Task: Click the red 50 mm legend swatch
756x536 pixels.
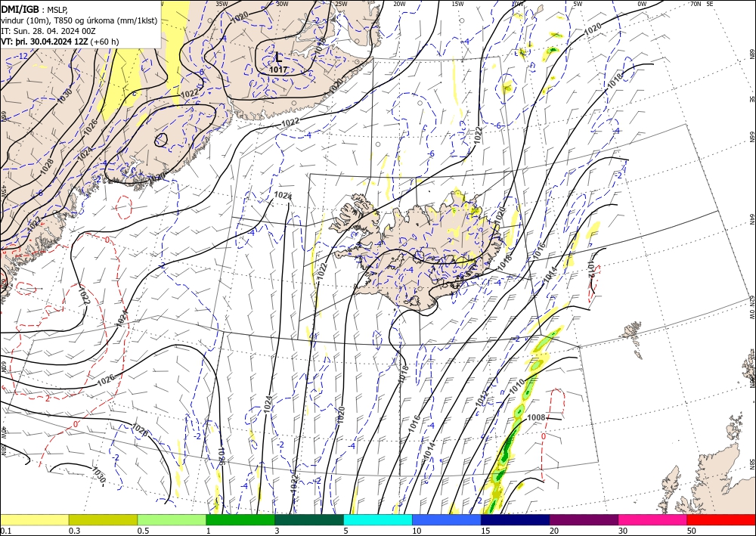Action: tap(721, 519)
